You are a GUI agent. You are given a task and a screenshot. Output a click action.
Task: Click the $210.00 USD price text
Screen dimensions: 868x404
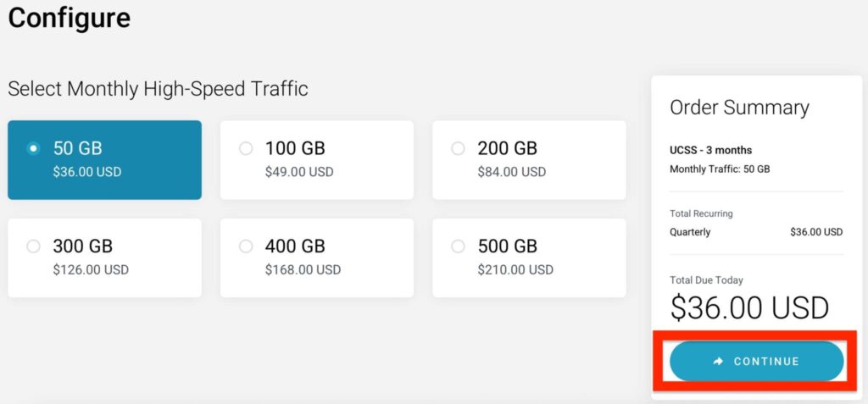(515, 270)
